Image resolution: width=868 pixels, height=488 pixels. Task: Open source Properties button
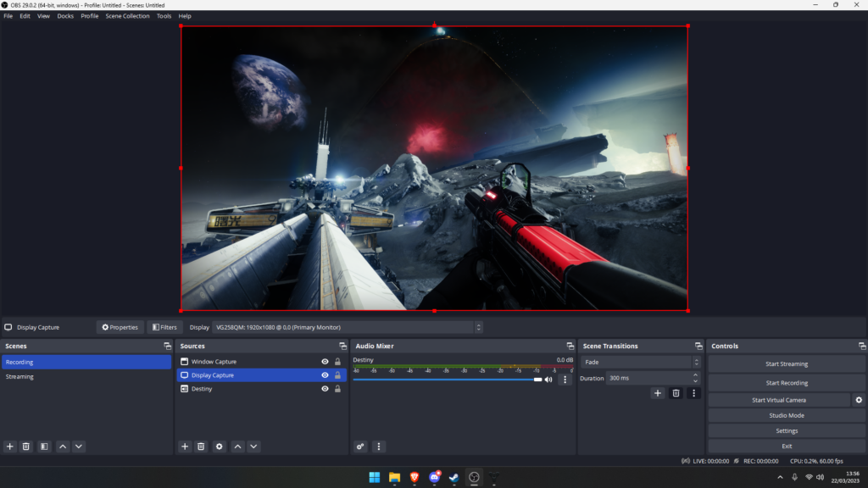120,328
